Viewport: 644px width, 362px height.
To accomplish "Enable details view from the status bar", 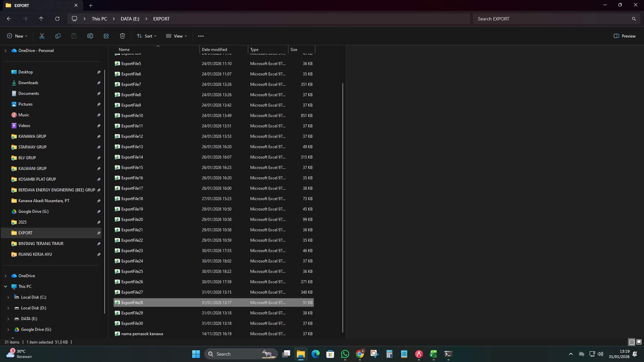I will (631, 342).
